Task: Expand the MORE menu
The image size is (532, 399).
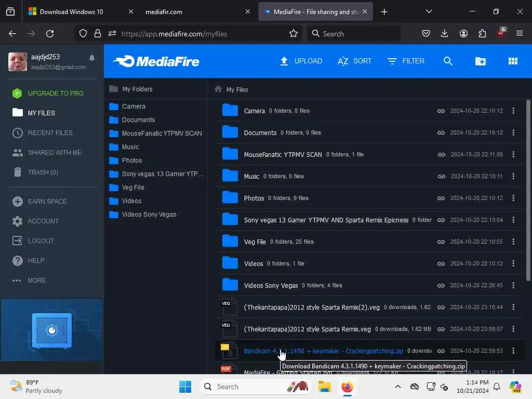Action: tap(29, 280)
